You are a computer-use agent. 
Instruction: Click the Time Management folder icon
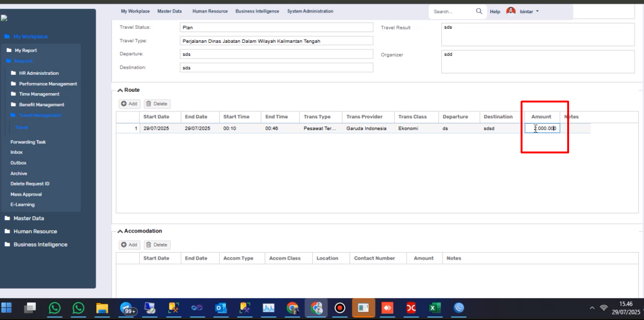coord(14,94)
